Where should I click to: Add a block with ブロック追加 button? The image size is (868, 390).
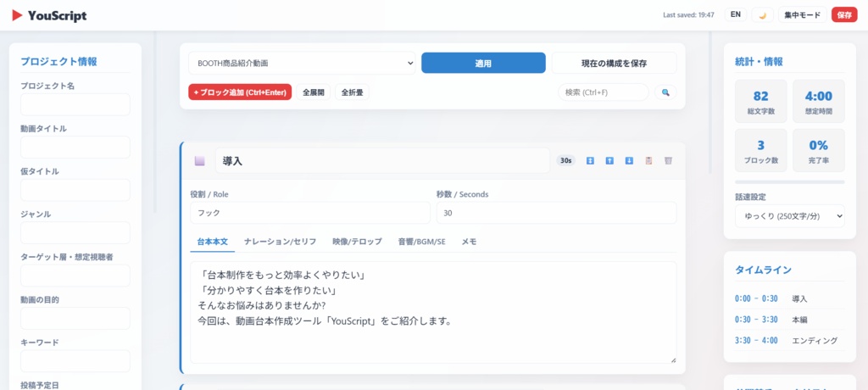click(240, 92)
